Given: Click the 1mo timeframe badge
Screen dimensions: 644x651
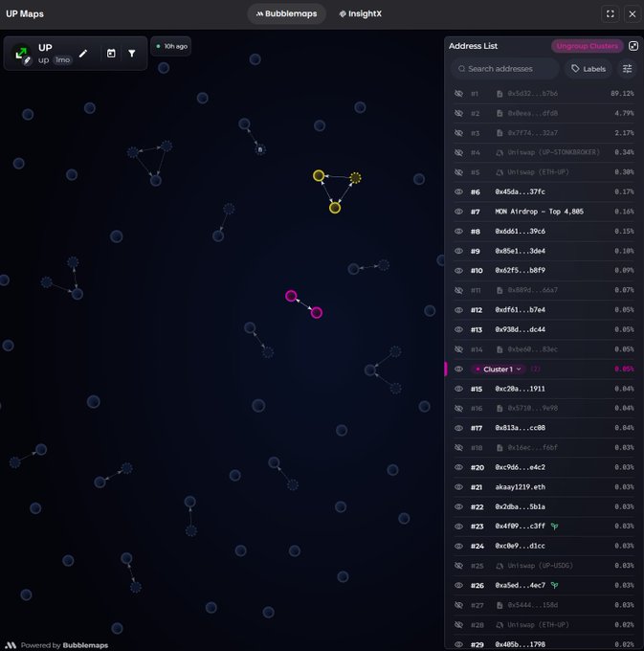Looking at the screenshot, I should coord(62,59).
